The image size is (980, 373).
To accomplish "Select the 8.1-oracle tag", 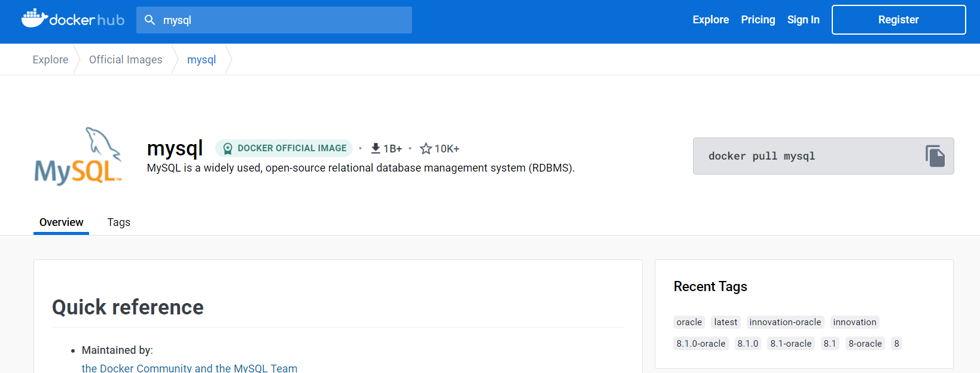I will pos(790,344).
